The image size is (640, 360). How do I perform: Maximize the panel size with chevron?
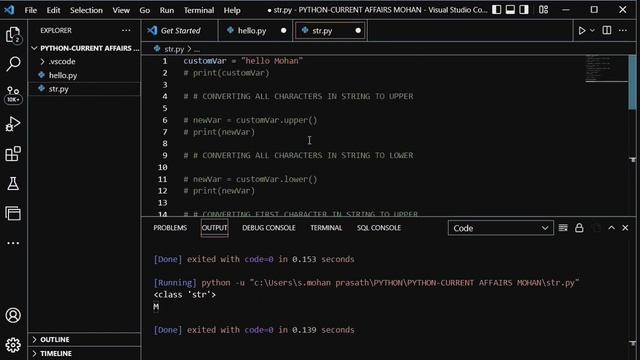coord(611,228)
